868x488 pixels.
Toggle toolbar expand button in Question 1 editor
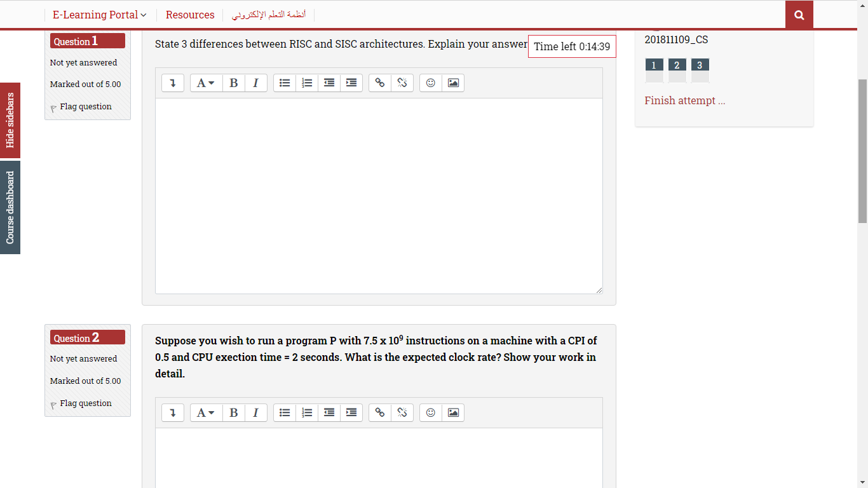173,83
